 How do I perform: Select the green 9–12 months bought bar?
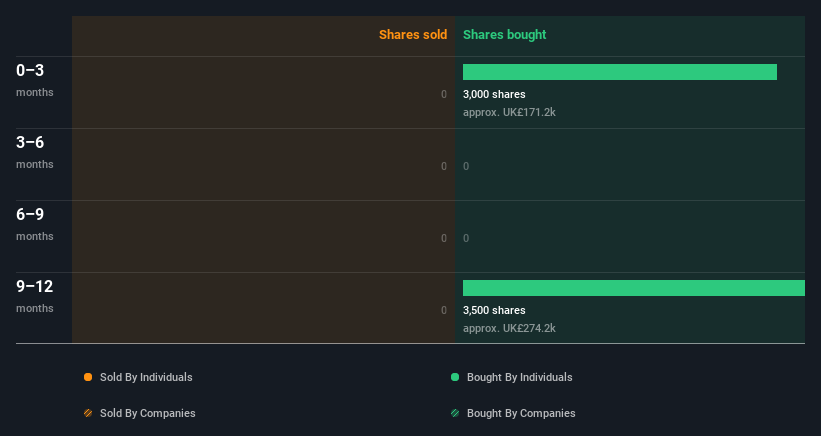click(x=634, y=288)
